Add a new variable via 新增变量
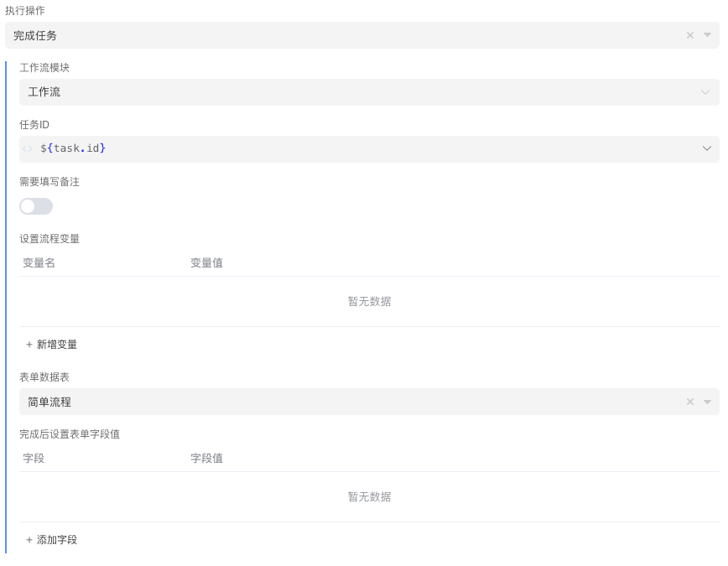 [52, 345]
